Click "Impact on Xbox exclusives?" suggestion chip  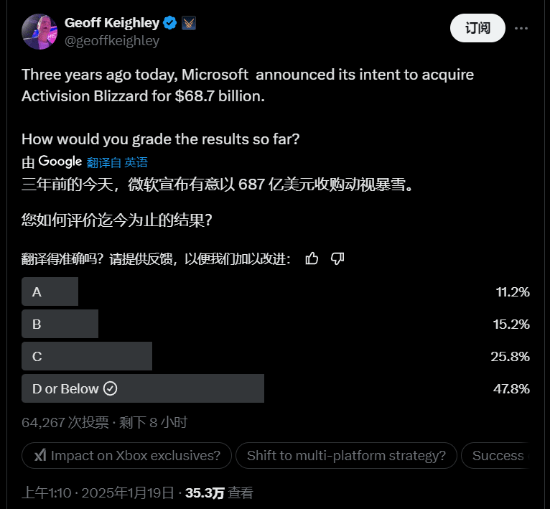pyautogui.click(x=127, y=455)
